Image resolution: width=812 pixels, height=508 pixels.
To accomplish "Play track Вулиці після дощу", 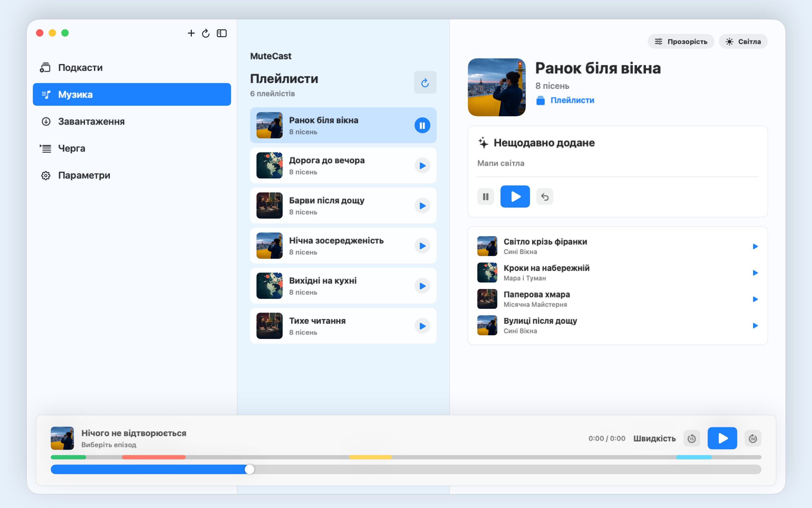I will pyautogui.click(x=755, y=326).
